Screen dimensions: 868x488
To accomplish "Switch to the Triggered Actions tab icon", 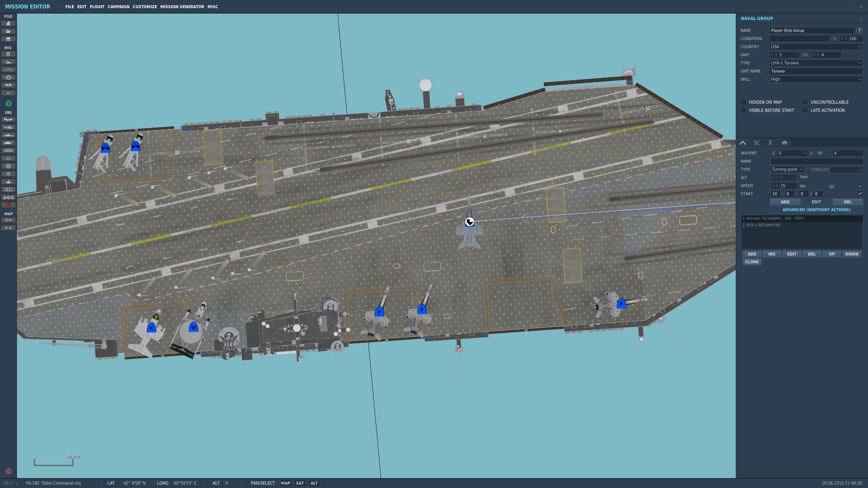I will pyautogui.click(x=756, y=143).
